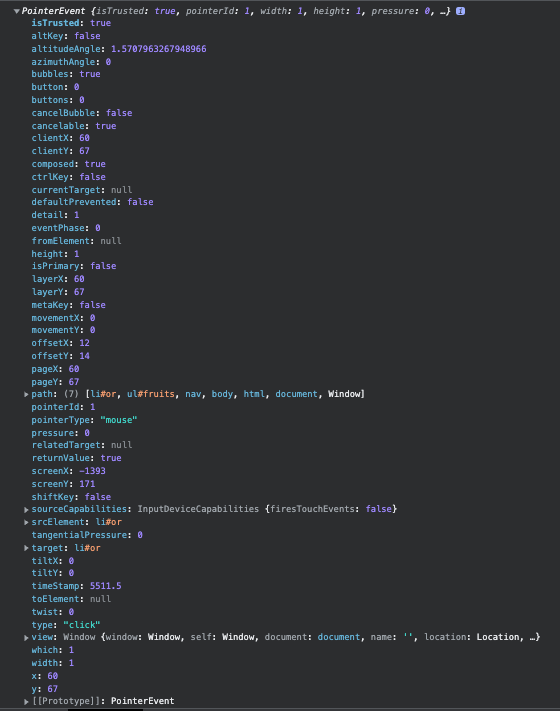Collapse the PointerEvent object with its top triangle

pyautogui.click(x=16, y=11)
